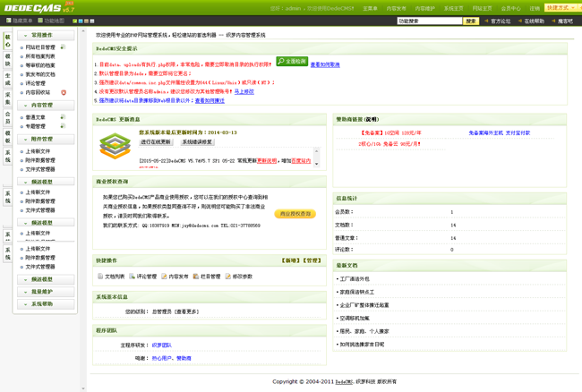Click the 商业授权查询 button

click(295, 214)
